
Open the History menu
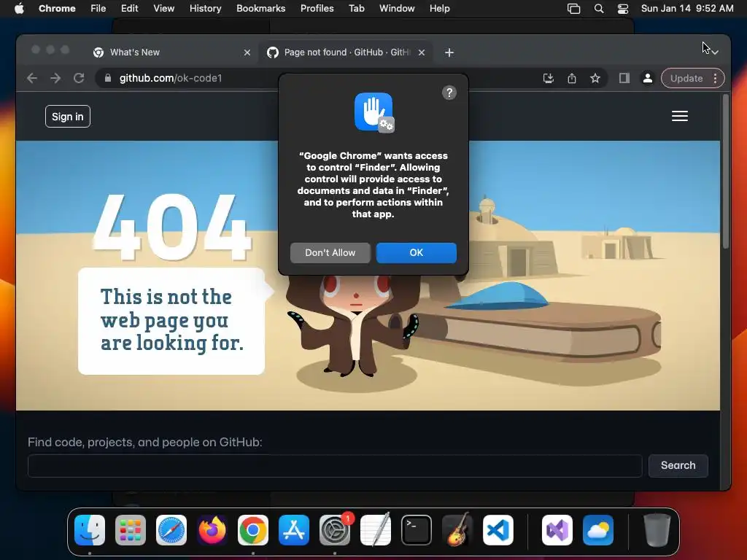pyautogui.click(x=205, y=8)
